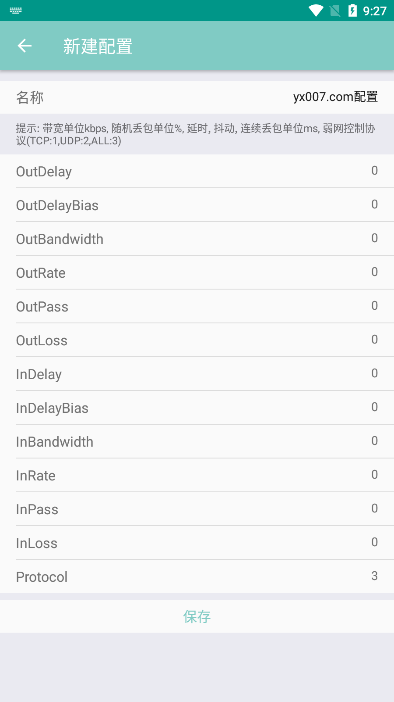
Task: Tap the InLoss value field
Action: pyautogui.click(x=374, y=543)
